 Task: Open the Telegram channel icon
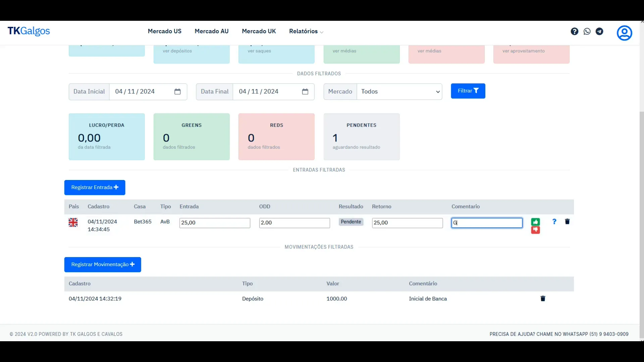[x=599, y=31]
